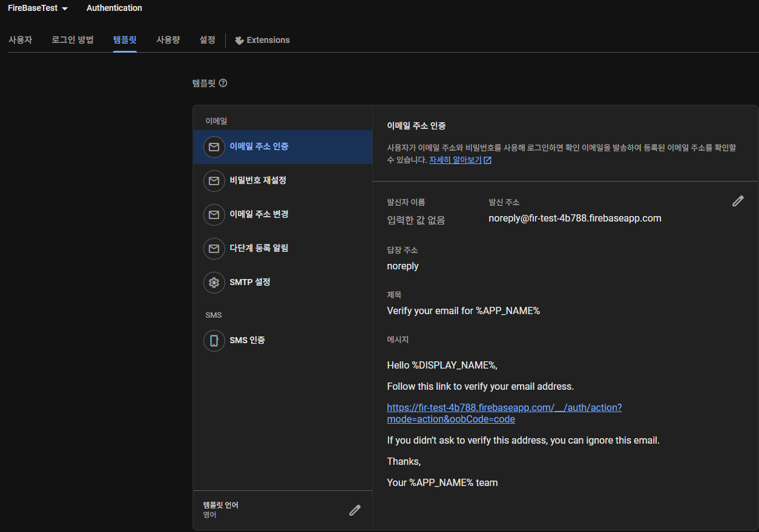Select 이메일 주소 변경 template

pyautogui.click(x=283, y=215)
